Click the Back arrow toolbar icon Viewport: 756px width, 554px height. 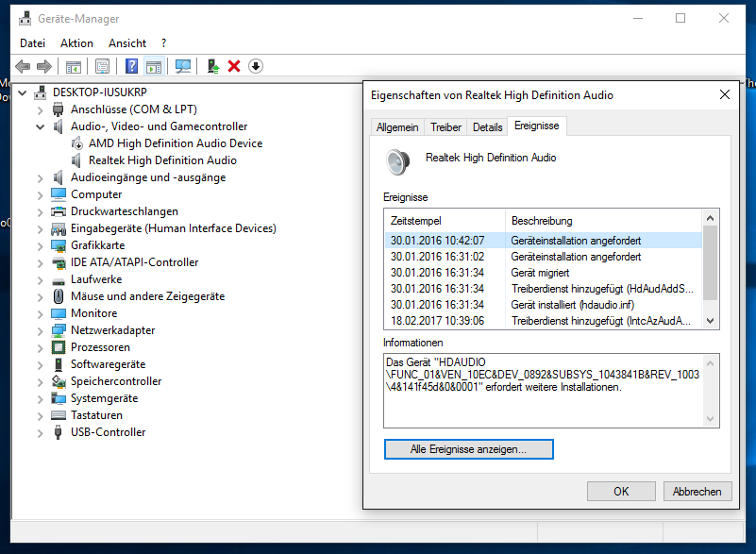[23, 66]
